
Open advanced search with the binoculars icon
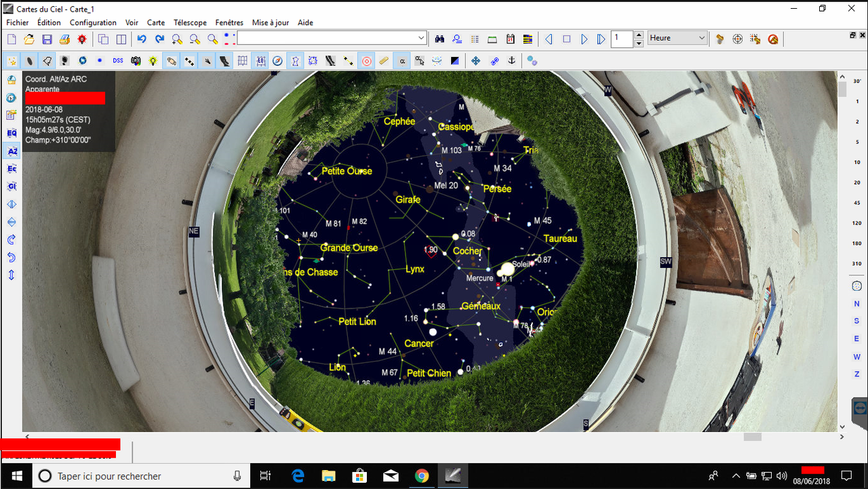click(439, 39)
